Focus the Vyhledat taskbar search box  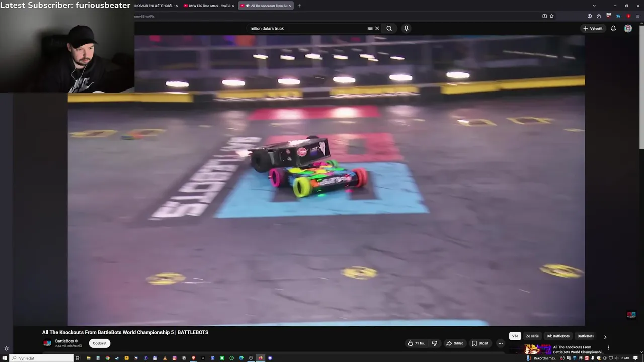42,358
